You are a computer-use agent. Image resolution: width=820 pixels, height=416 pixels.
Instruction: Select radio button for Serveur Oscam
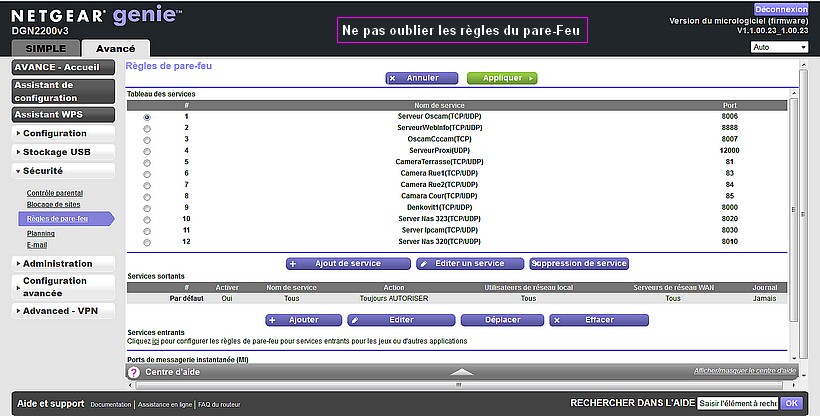pyautogui.click(x=147, y=117)
